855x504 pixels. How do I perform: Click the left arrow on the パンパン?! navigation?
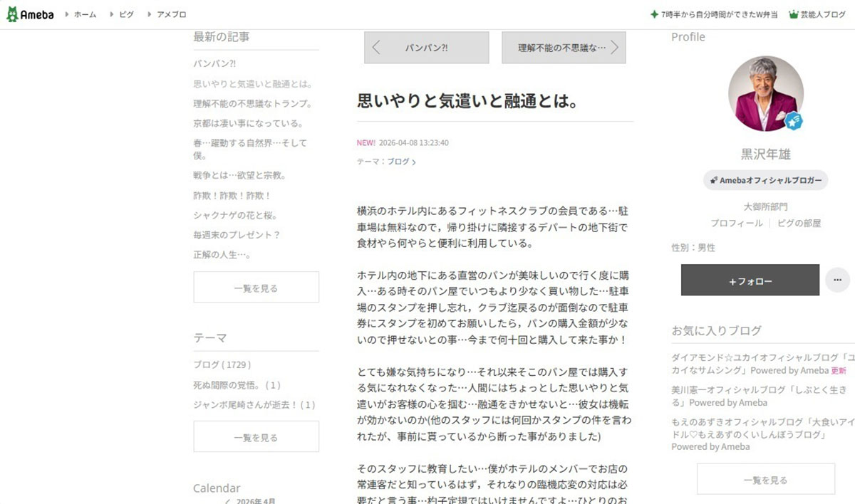click(x=375, y=47)
